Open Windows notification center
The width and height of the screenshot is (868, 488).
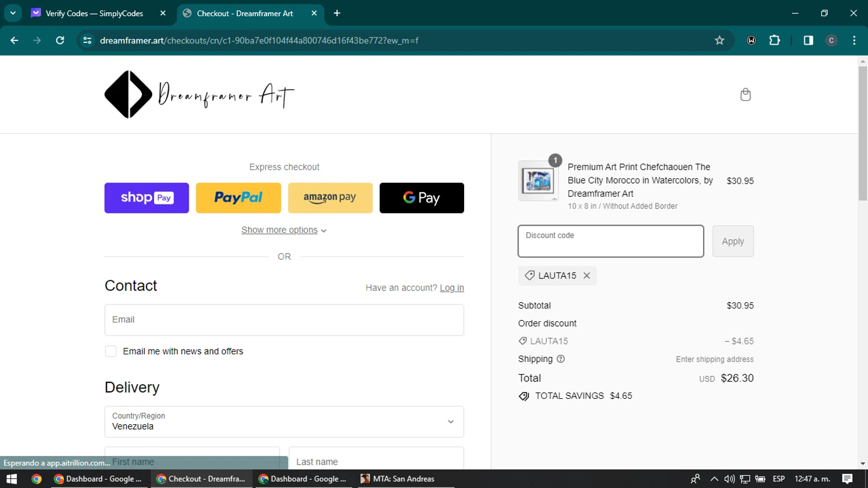[847, 479]
